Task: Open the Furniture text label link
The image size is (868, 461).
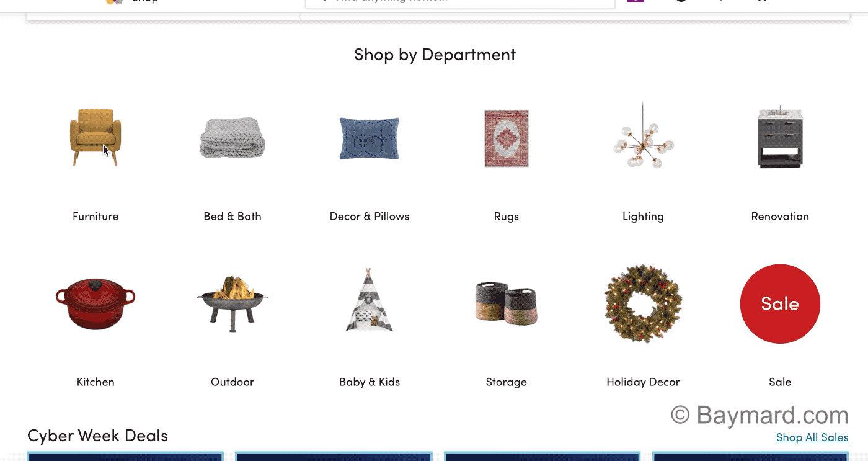Action: coord(95,217)
